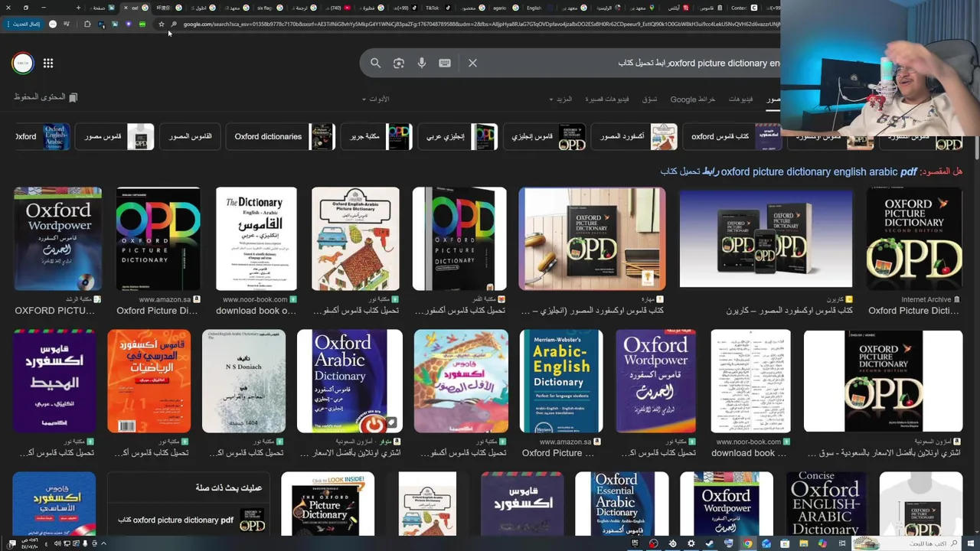Image resolution: width=980 pixels, height=551 pixels.
Task: Open the Merriam-Webster's Arabic-English Dictionary image
Action: point(561,381)
